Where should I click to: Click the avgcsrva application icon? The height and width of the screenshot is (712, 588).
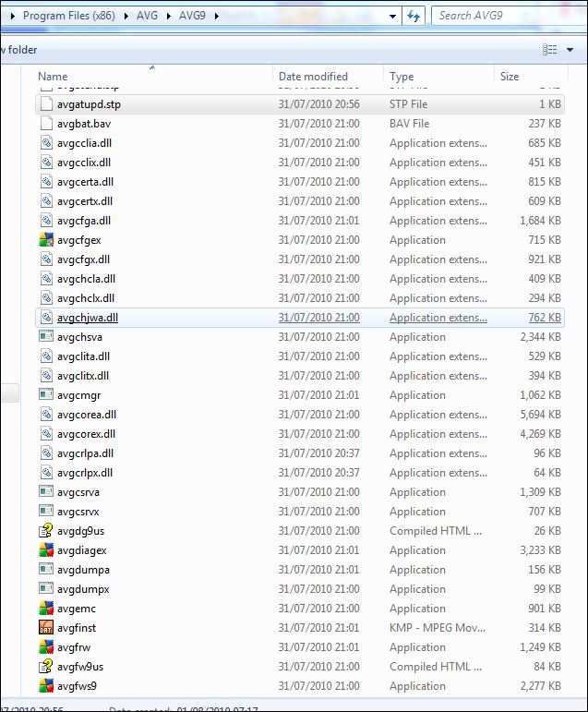tap(46, 492)
